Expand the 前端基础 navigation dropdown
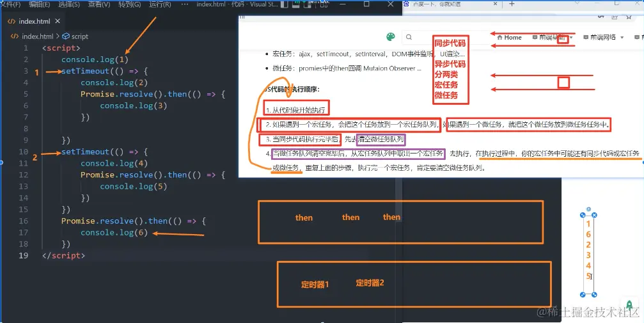The height and width of the screenshot is (323, 644). click(553, 37)
